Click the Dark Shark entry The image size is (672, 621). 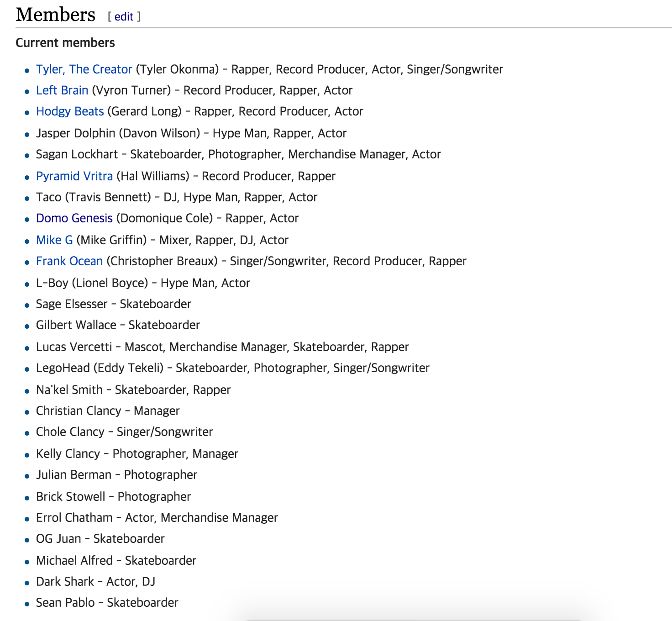[95, 582]
